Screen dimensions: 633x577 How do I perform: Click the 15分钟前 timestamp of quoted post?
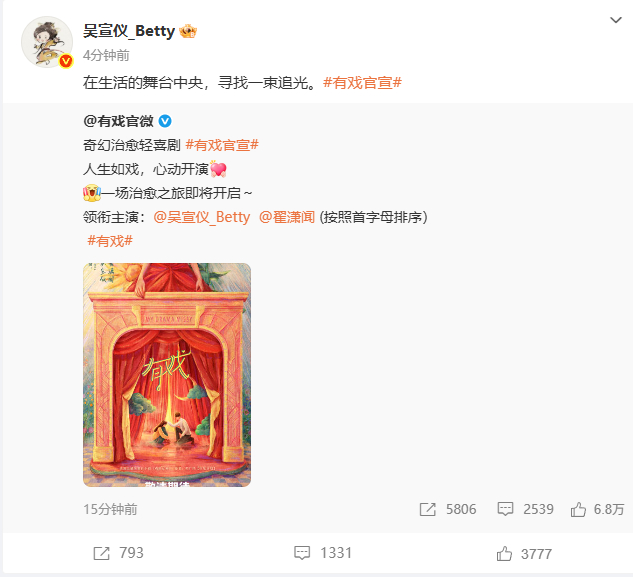[110, 509]
